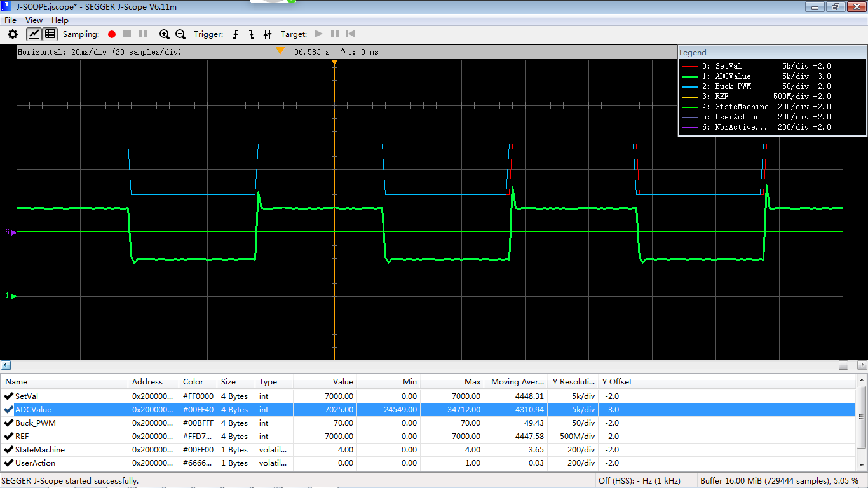868x488 pixels.
Task: Open the settings gear in toolbar
Action: pos(13,34)
